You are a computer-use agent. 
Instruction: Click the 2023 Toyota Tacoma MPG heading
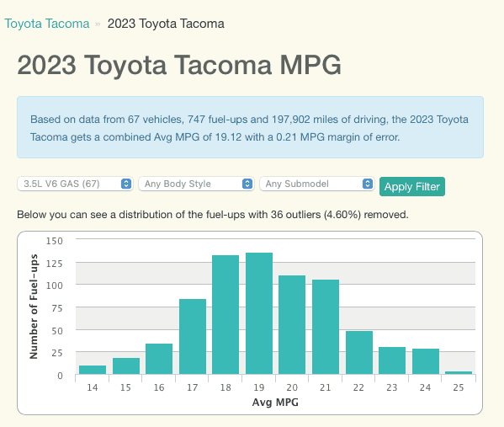(179, 65)
